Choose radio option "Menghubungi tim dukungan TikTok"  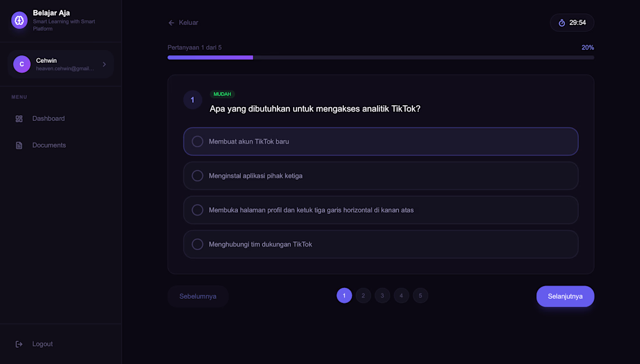coord(198,244)
